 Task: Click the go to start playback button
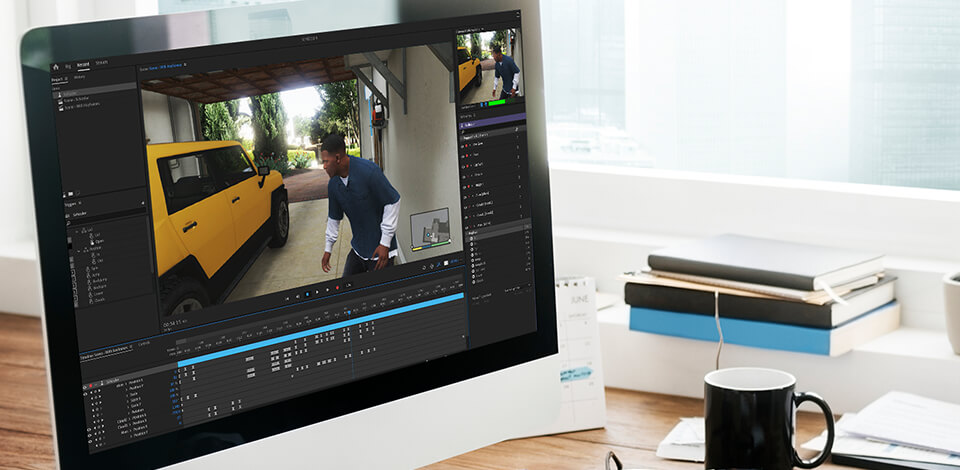(x=287, y=299)
